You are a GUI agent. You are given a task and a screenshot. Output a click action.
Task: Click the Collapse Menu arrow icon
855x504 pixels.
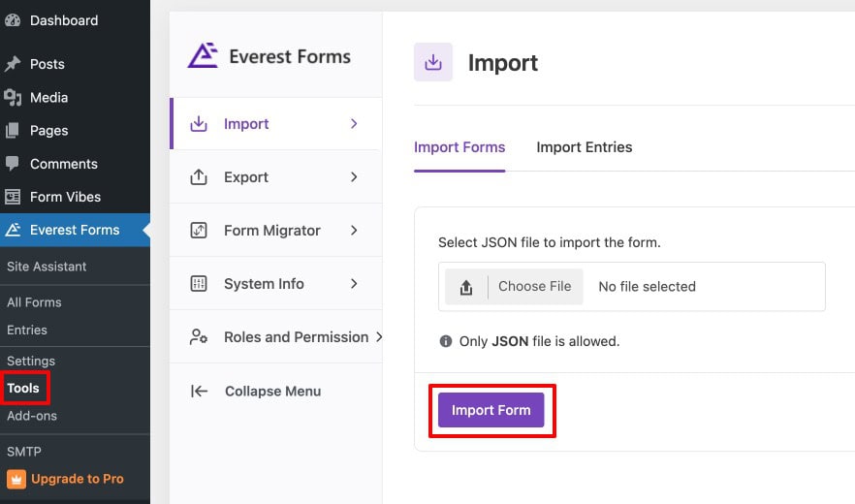pos(199,392)
